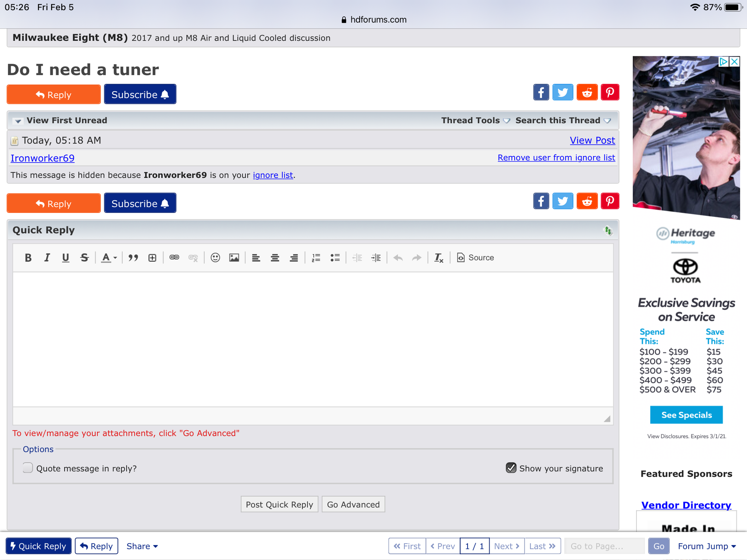This screenshot has width=747, height=560.
Task: Remove user from ignore list link
Action: [556, 158]
